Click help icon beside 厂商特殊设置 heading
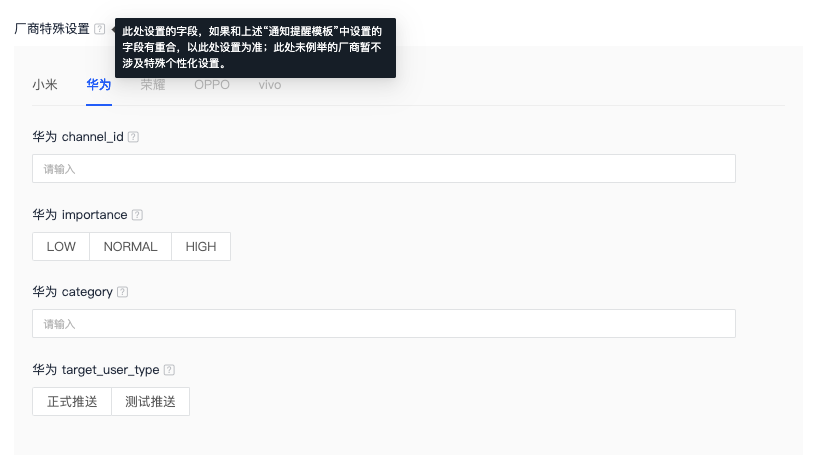Viewport: 826px width, 473px height. pyautogui.click(x=100, y=29)
